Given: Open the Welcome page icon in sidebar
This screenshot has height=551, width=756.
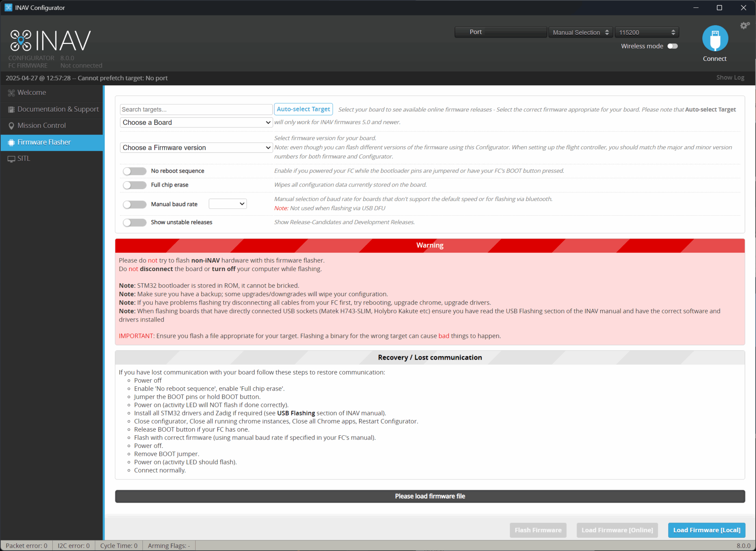Looking at the screenshot, I should [11, 92].
